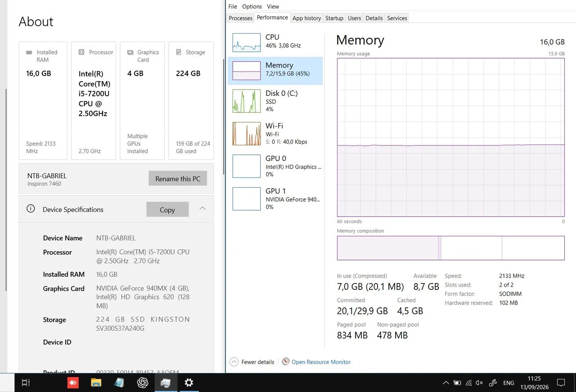This screenshot has width=576, height=392.
Task: Collapse the Device Specifications section
Action: [x=202, y=208]
